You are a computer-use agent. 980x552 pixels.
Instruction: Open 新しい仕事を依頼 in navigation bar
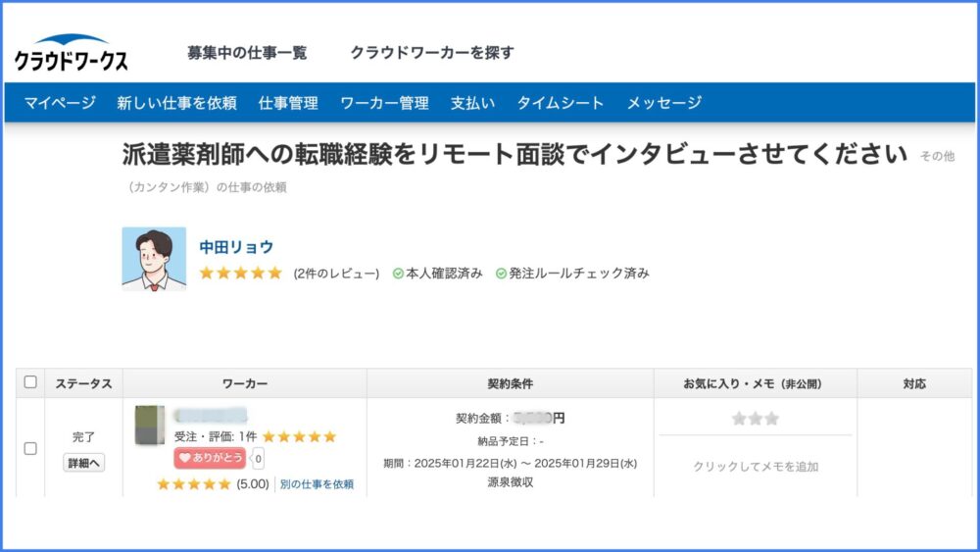pyautogui.click(x=176, y=103)
